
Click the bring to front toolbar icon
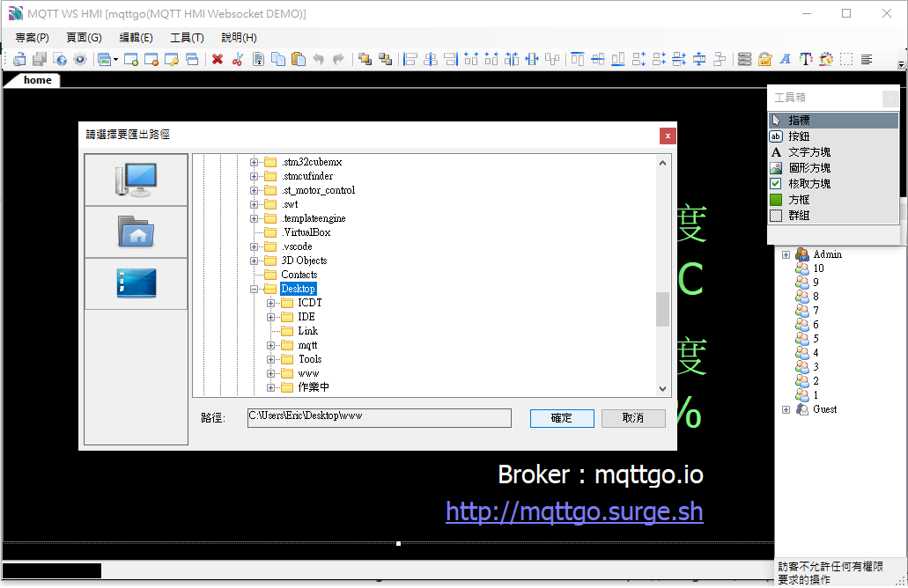[x=365, y=59]
